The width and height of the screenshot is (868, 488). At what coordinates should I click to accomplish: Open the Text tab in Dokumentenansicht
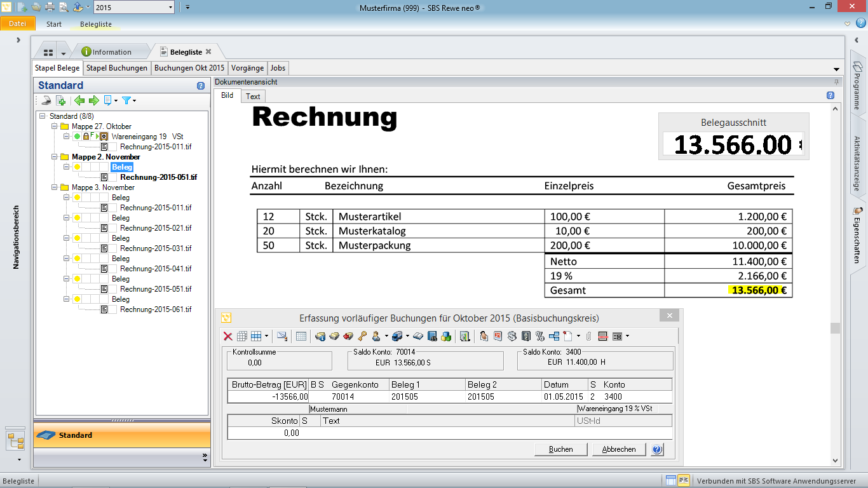pyautogui.click(x=253, y=97)
